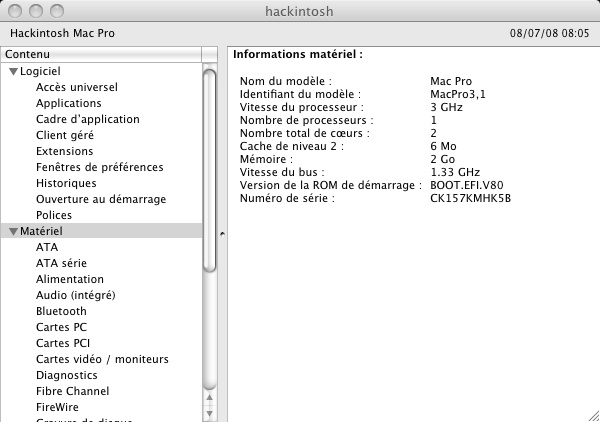Click the Mac Pro model name value

(x=451, y=81)
